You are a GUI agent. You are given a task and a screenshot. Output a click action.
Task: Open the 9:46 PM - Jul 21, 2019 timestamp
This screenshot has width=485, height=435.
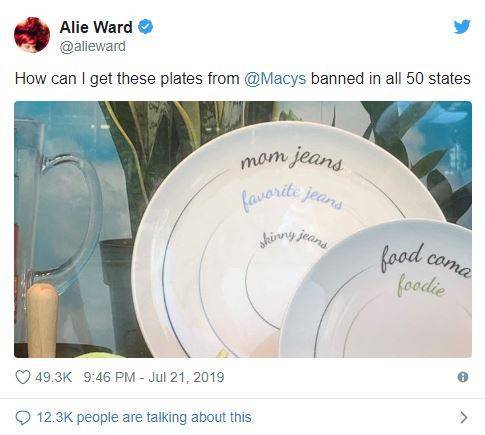pyautogui.click(x=154, y=377)
